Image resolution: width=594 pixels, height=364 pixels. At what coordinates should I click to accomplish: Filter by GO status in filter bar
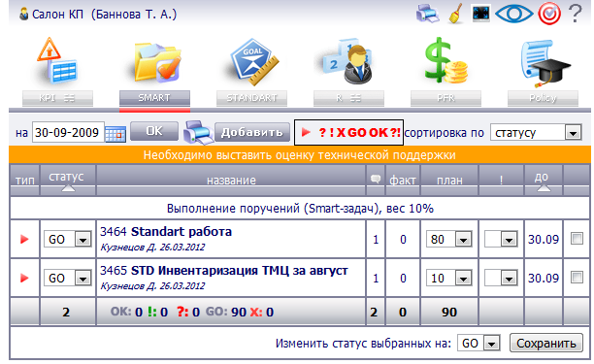pos(357,133)
